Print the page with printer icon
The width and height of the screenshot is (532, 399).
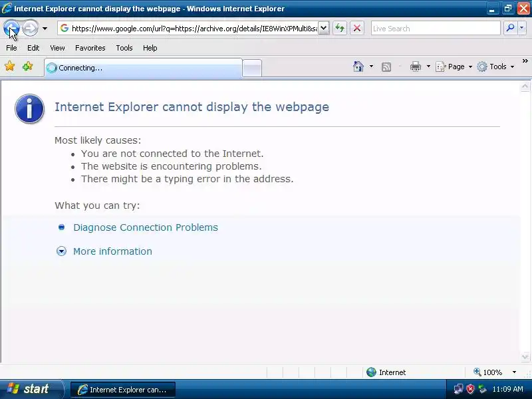point(415,66)
